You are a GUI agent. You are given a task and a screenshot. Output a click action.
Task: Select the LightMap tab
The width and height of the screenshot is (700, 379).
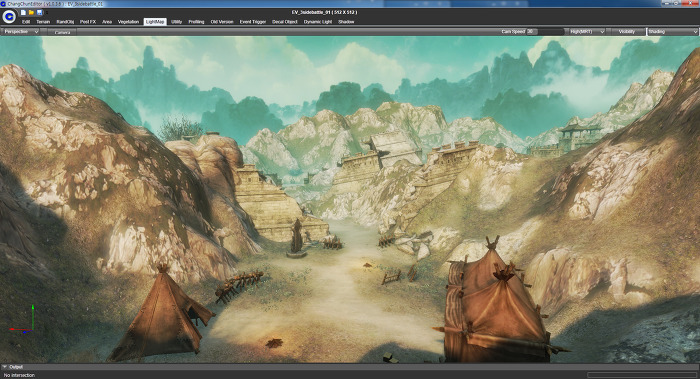click(x=155, y=21)
